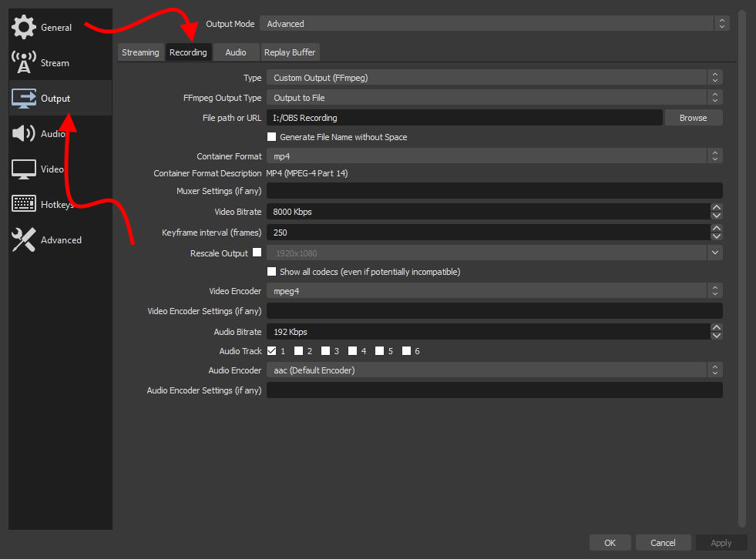Open Container Format mp4 dropdown
The width and height of the screenshot is (756, 559).
coord(495,156)
